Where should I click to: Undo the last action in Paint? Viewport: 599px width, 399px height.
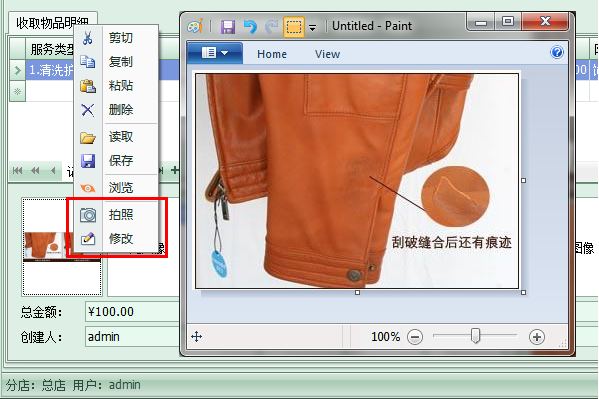tap(250, 27)
